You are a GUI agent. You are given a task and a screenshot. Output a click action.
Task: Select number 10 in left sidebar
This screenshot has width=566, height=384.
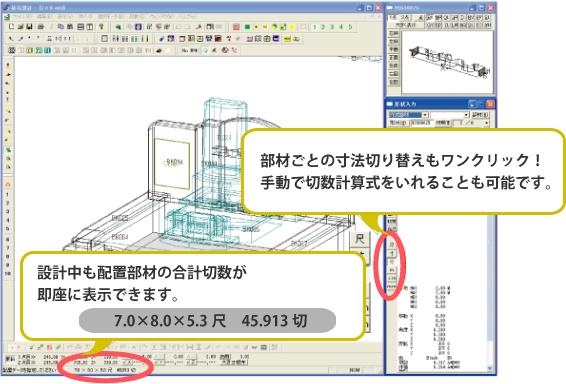(8, 274)
